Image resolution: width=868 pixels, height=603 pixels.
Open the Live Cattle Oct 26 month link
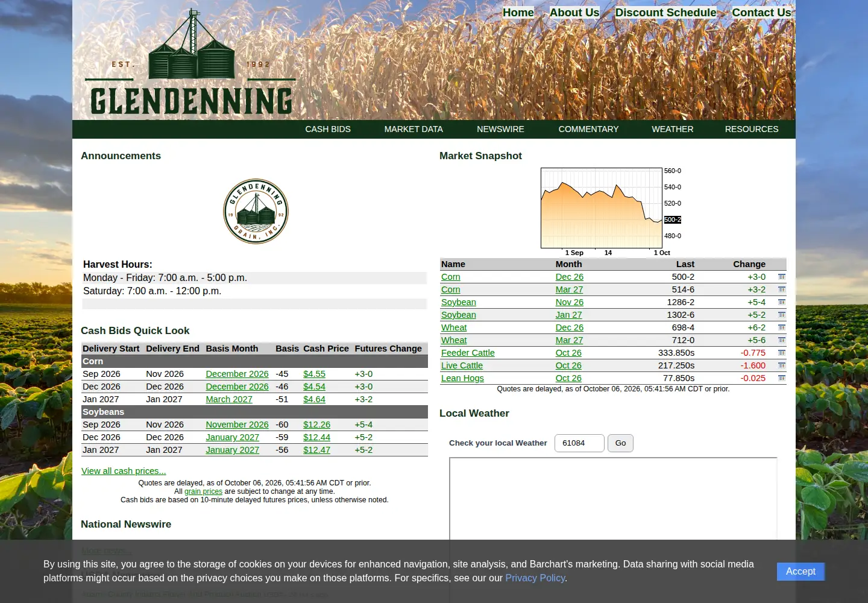568,365
